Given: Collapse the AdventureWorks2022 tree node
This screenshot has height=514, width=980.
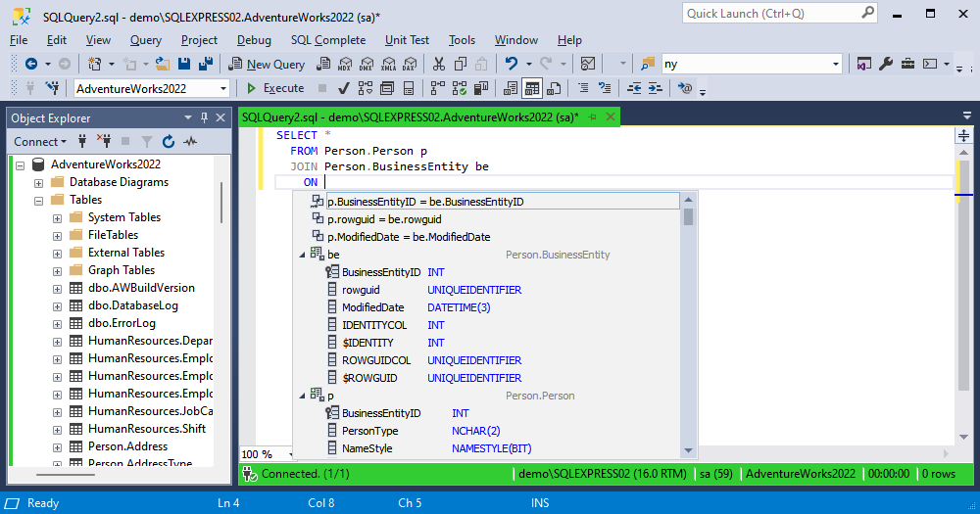Looking at the screenshot, I should (20, 165).
